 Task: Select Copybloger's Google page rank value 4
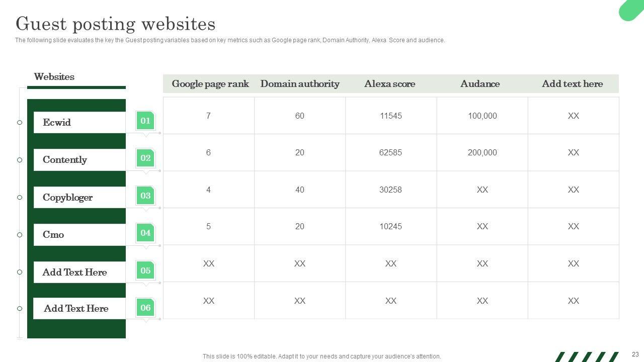click(x=208, y=190)
